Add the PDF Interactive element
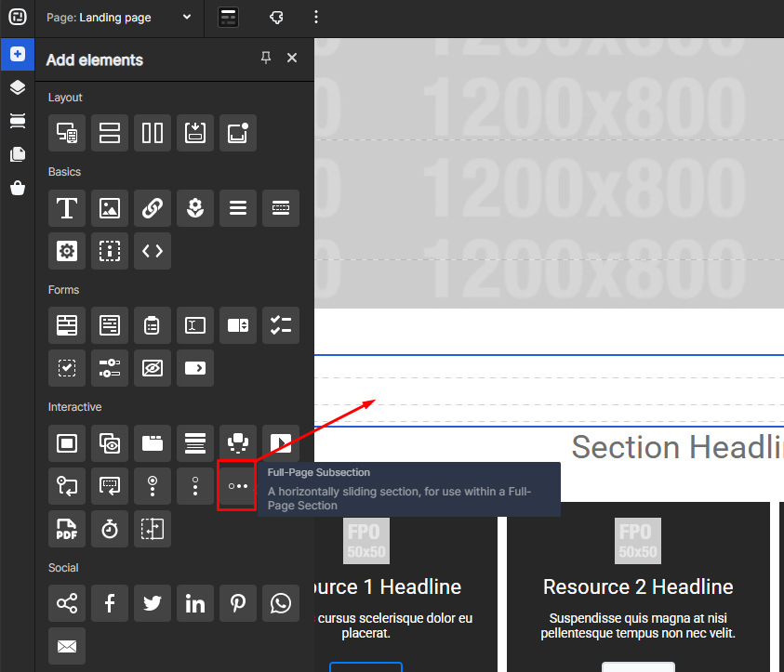 click(67, 529)
